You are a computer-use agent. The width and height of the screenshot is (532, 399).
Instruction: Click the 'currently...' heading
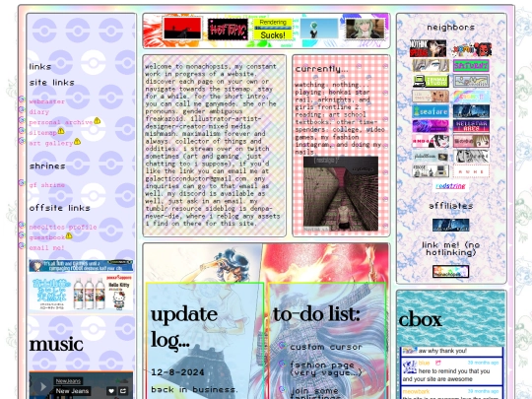coord(321,69)
